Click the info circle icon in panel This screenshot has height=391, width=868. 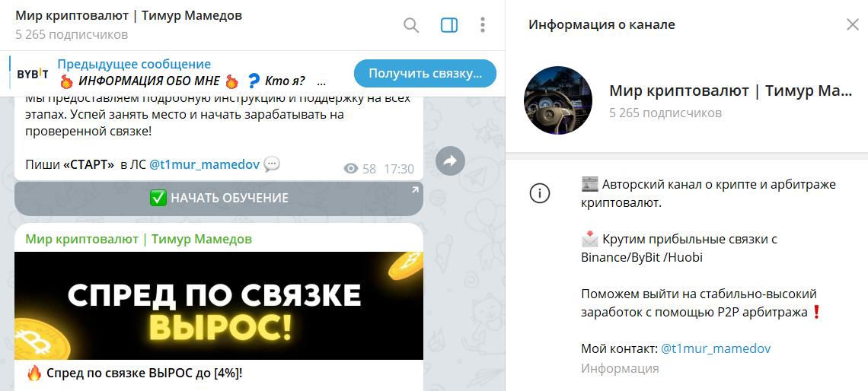tap(540, 193)
